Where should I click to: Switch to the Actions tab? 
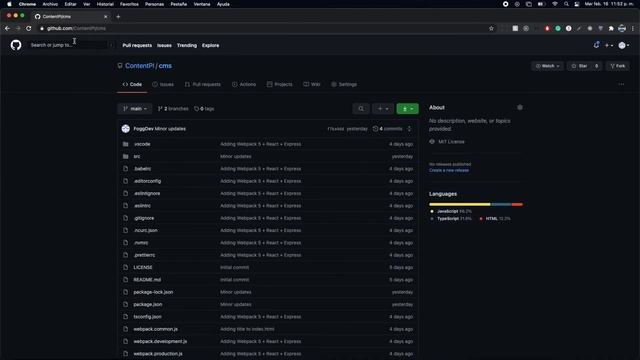click(x=244, y=84)
